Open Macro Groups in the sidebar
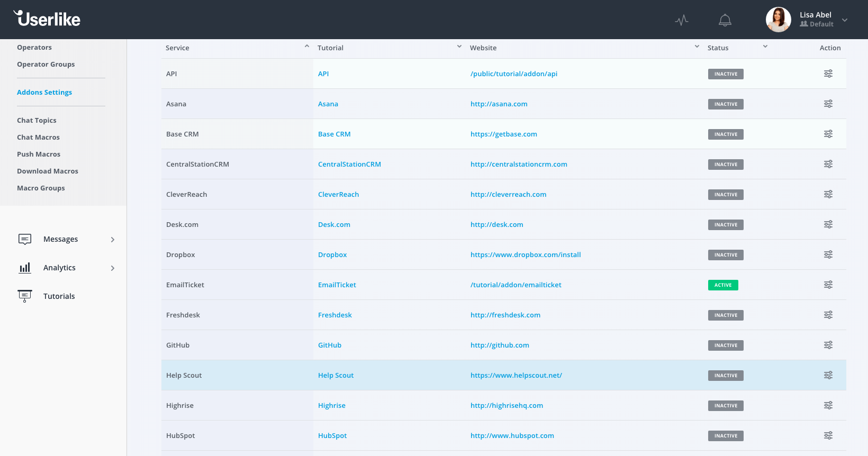868x456 pixels. [41, 188]
